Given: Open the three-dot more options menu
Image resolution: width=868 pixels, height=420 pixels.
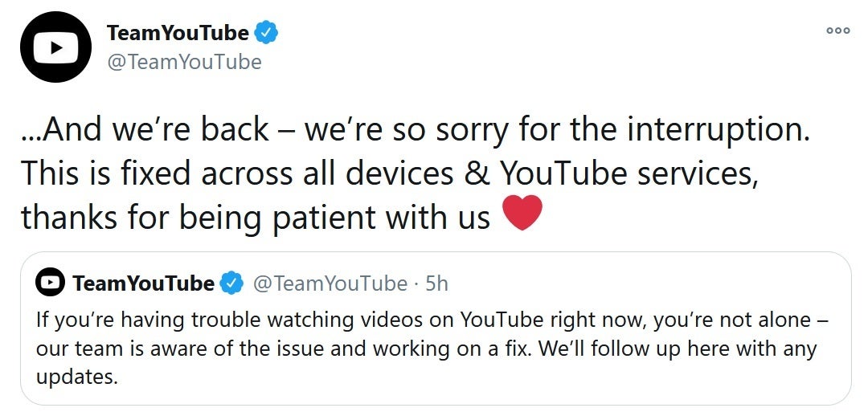Looking at the screenshot, I should pyautogui.click(x=837, y=31).
